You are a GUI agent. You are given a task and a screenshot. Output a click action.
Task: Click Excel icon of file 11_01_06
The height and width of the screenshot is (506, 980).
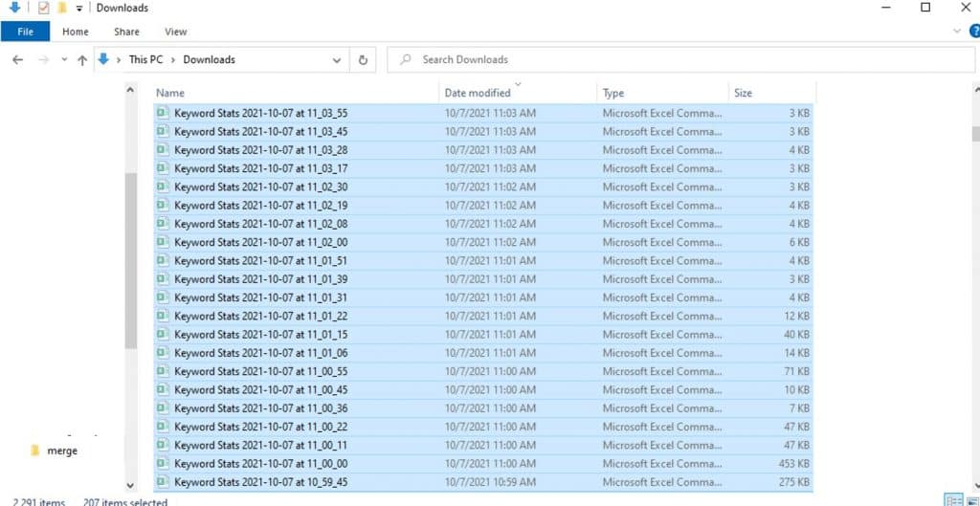(x=163, y=352)
